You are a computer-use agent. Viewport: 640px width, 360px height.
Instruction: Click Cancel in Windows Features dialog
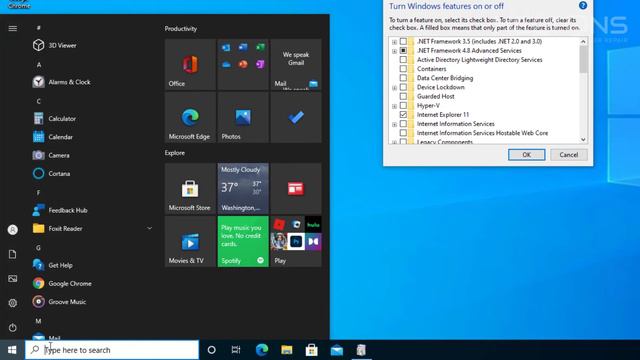(x=569, y=155)
